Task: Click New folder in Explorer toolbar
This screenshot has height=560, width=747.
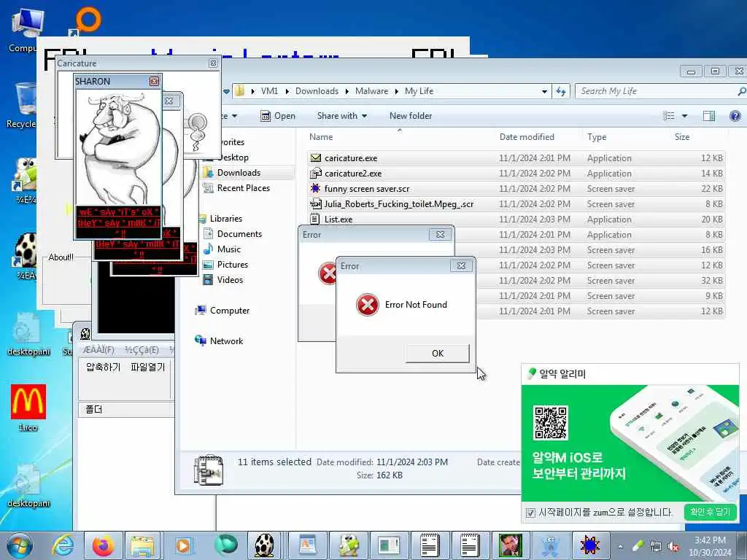Action: coord(411,116)
